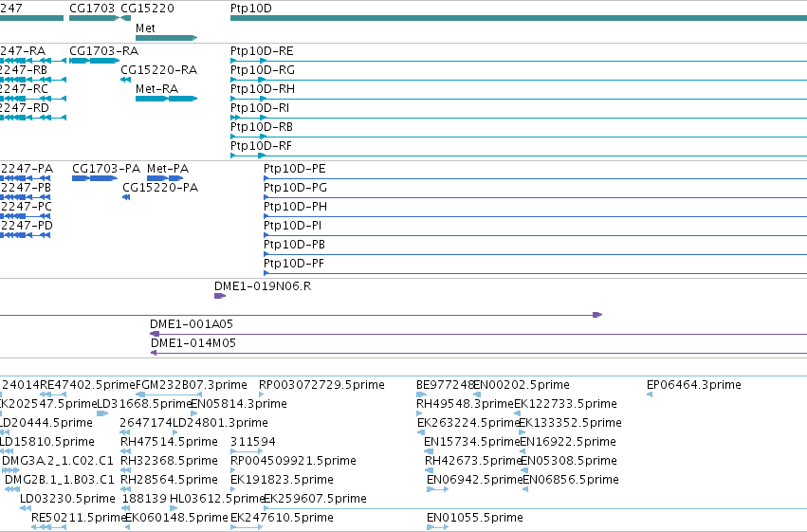
Task: Click the EK263224.5prime EST label
Action: [468, 423]
